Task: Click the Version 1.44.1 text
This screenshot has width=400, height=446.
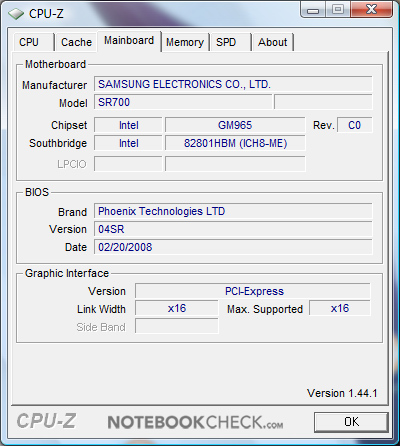Action: click(342, 393)
